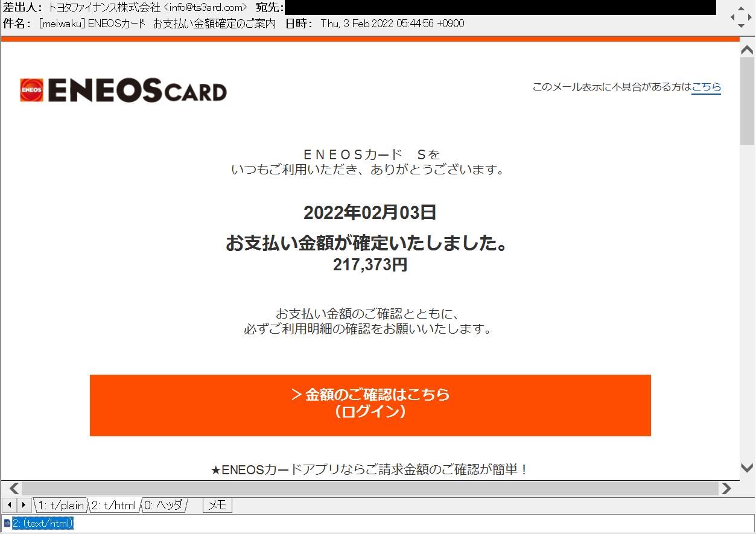Select the 2: (text/html) part entry
This screenshot has width=756, height=534.
43,523
